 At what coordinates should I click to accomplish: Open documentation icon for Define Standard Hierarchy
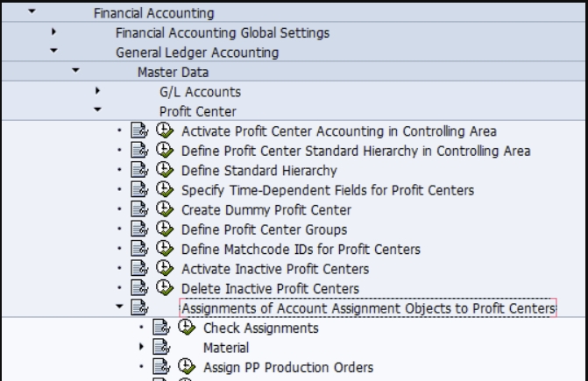pos(138,170)
